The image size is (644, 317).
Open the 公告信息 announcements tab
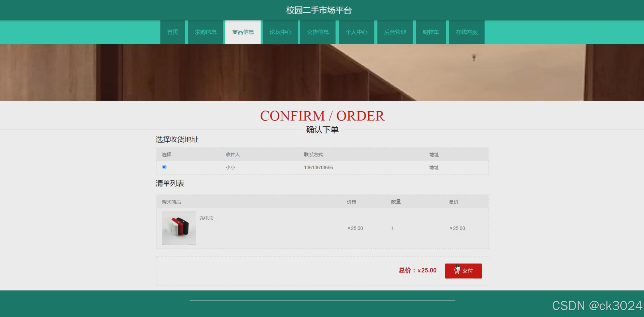tap(318, 32)
